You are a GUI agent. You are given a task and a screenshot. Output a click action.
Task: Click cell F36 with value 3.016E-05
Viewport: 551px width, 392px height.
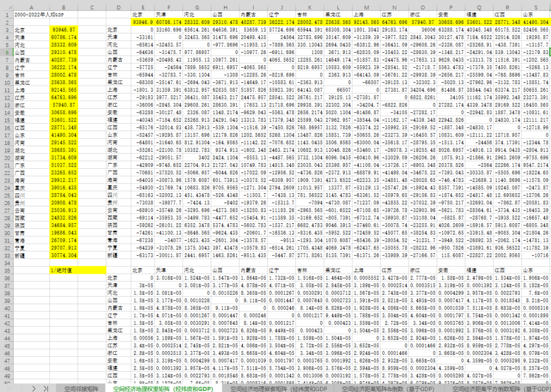pyautogui.click(x=168, y=278)
